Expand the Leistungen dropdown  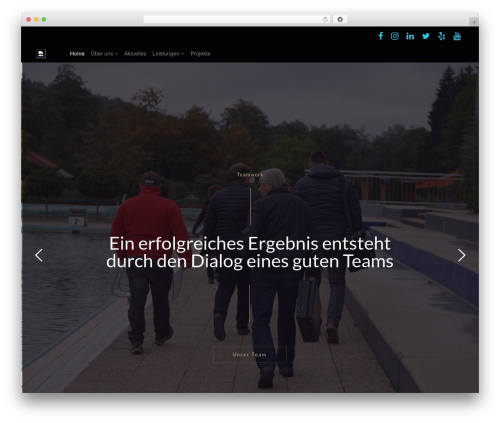tap(168, 53)
